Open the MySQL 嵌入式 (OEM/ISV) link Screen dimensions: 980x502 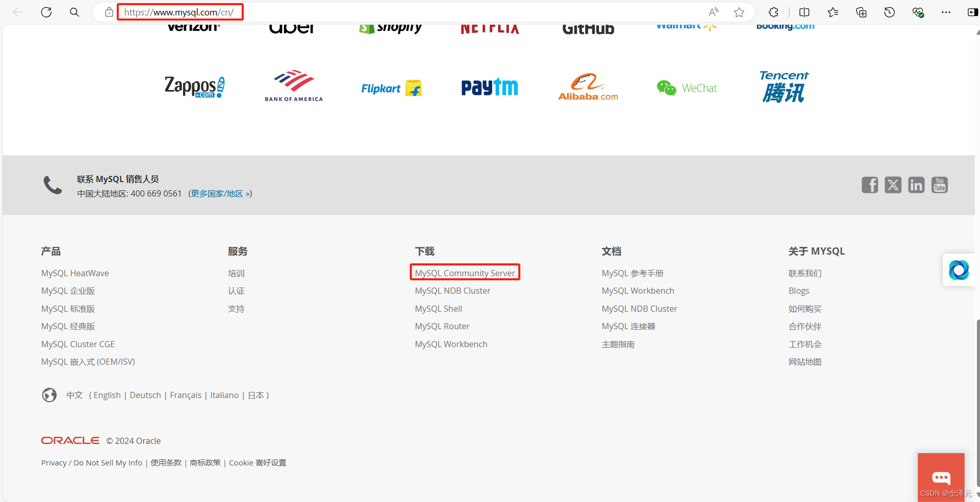pos(88,362)
